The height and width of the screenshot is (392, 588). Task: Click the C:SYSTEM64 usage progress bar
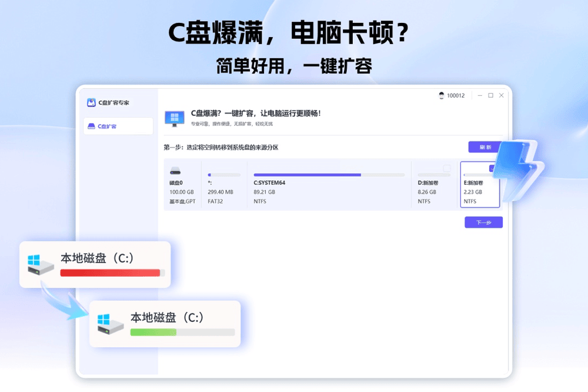point(329,175)
